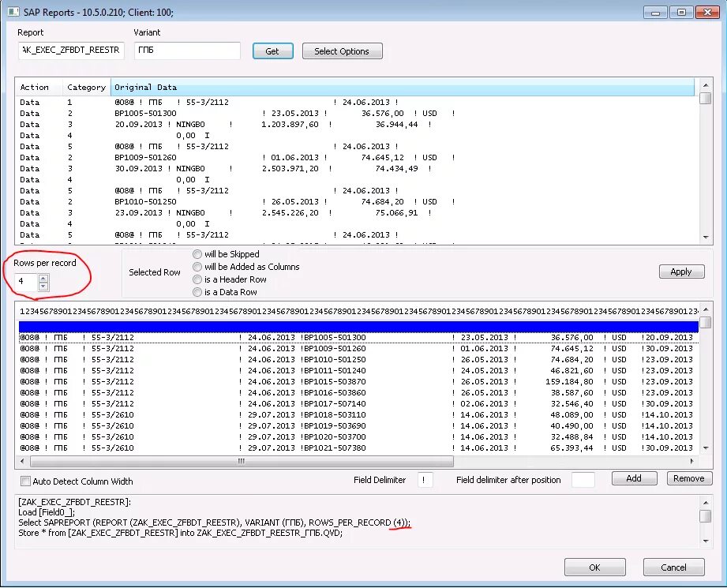Enable Auto Detect Column Width
This screenshot has height=588, width=727.
(26, 481)
